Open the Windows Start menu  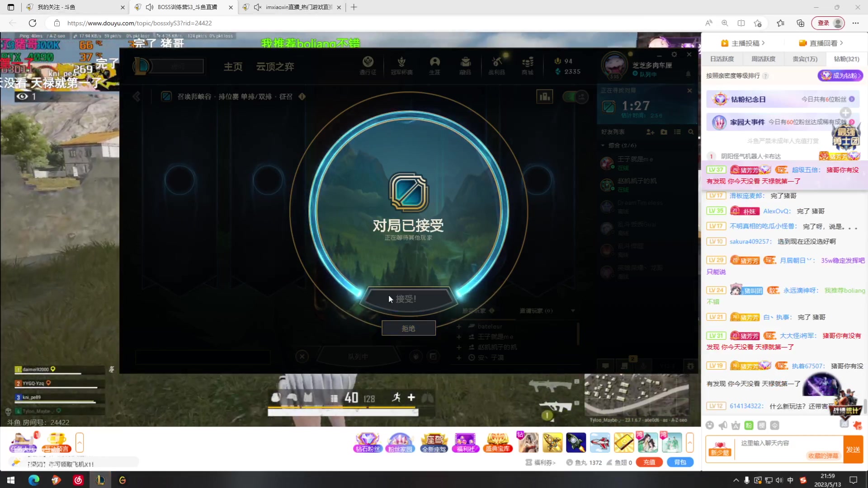(11, 480)
